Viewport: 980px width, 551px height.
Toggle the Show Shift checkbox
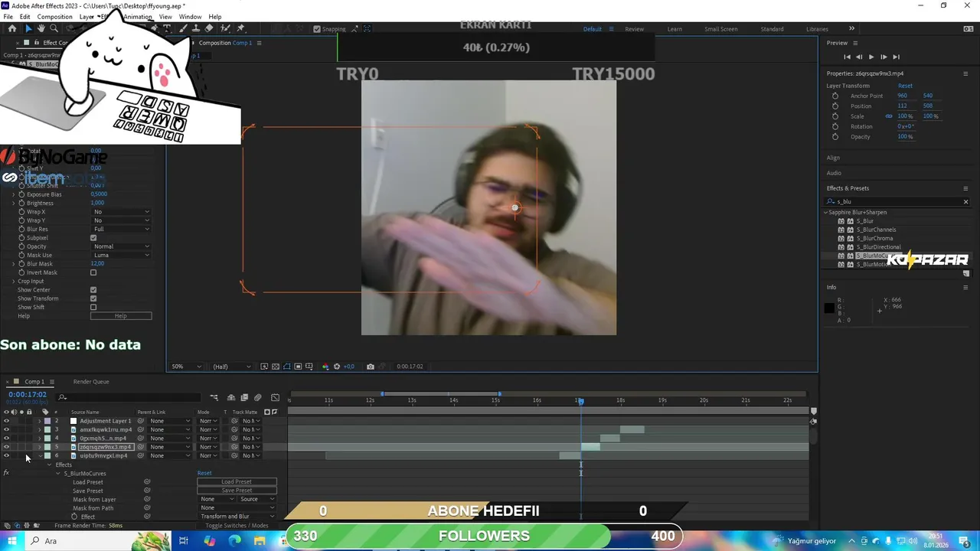93,307
